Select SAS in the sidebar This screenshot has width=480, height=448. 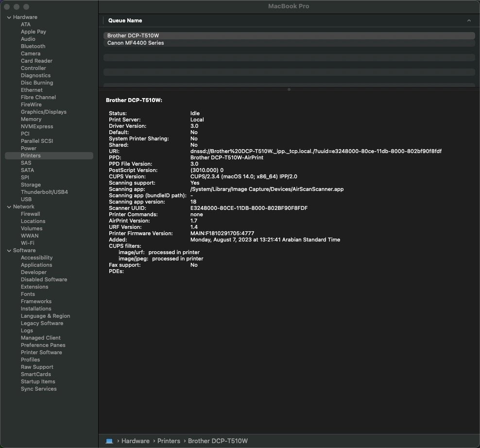click(x=26, y=163)
